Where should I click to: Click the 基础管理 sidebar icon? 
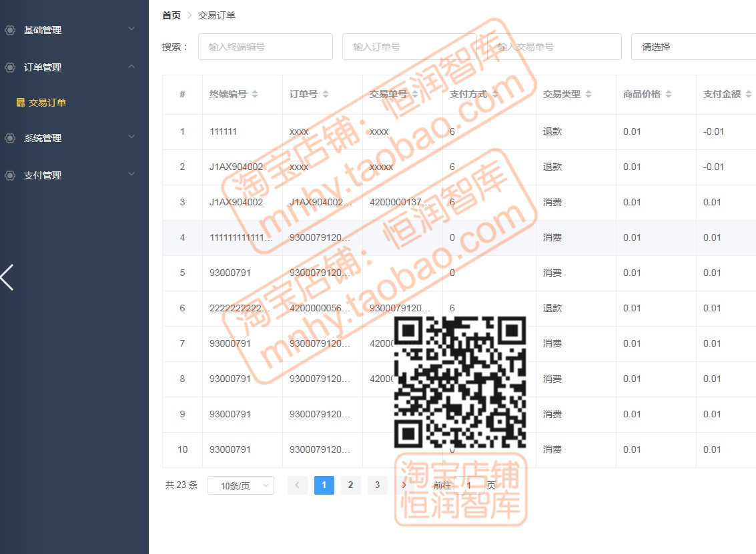tap(10, 29)
